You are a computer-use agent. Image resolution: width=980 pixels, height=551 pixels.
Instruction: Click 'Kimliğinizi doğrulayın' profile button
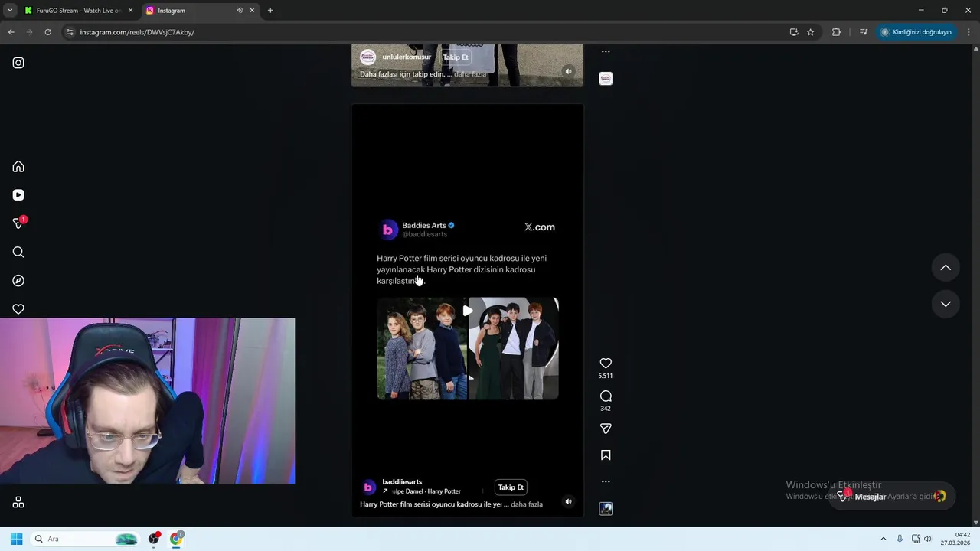tap(916, 32)
